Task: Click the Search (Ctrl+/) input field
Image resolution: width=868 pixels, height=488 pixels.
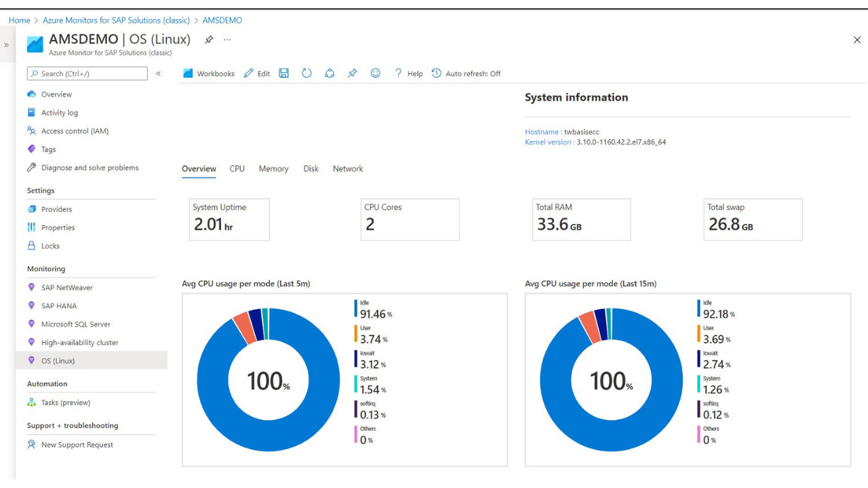Action: click(87, 73)
